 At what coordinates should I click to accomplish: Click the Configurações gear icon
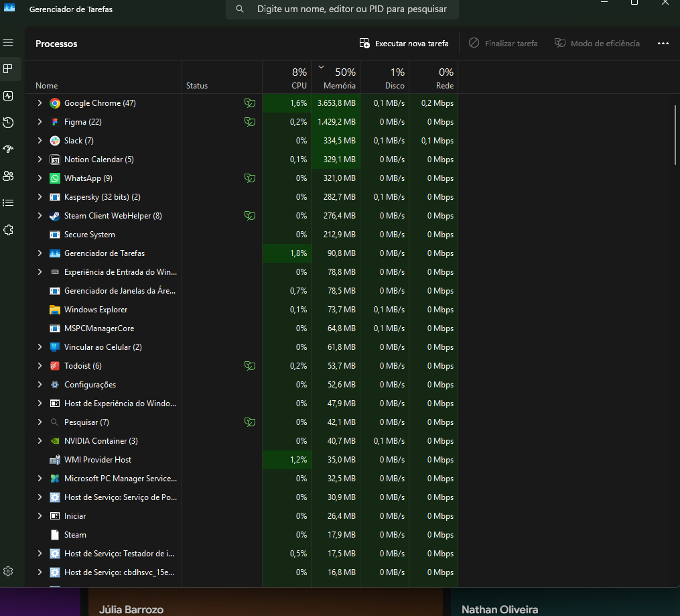tap(55, 385)
